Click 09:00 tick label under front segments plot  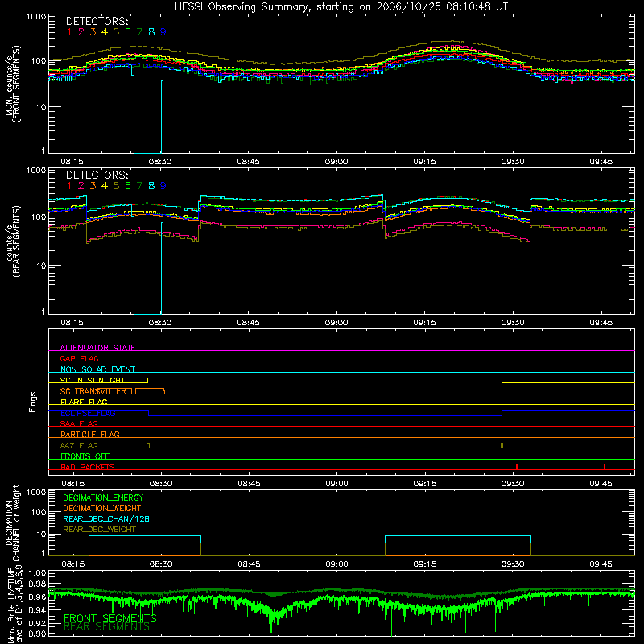point(336,162)
